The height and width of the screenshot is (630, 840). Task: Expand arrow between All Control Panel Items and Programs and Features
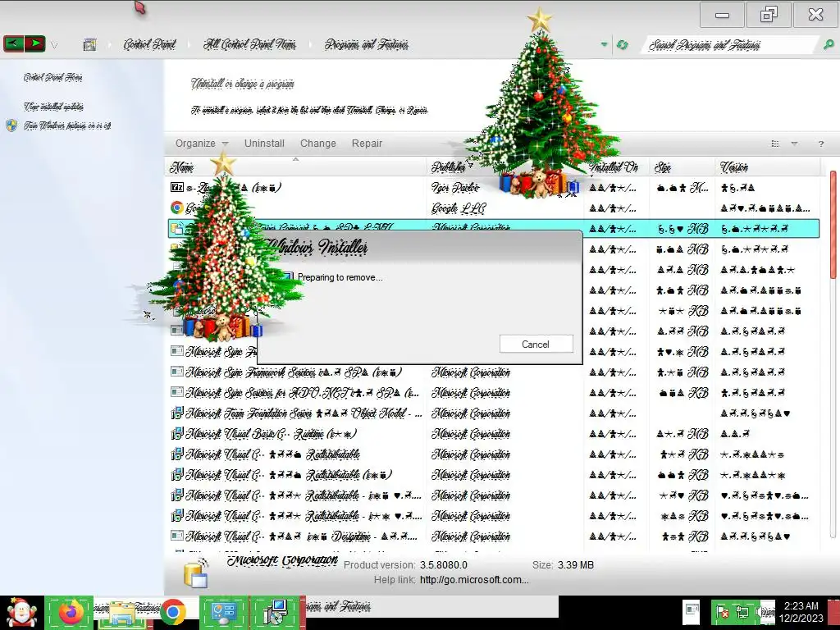[x=311, y=45]
